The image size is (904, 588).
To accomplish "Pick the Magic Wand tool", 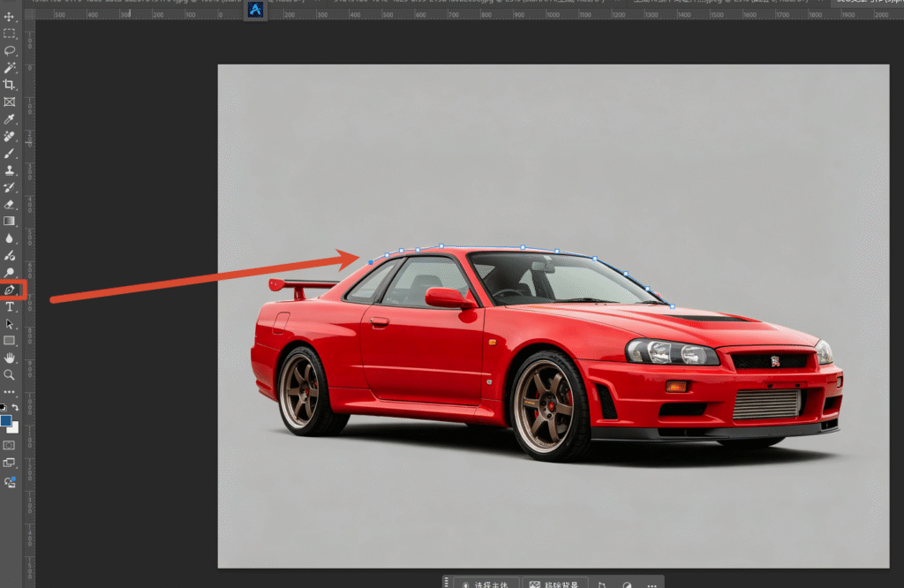I will coord(9,68).
